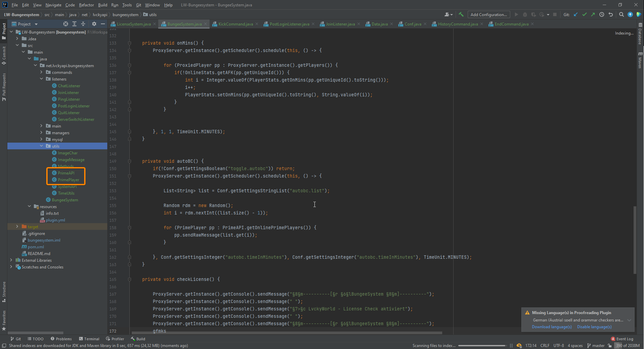This screenshot has height=349, width=644.
Task: Click the Git update project arrow
Action: click(576, 14)
